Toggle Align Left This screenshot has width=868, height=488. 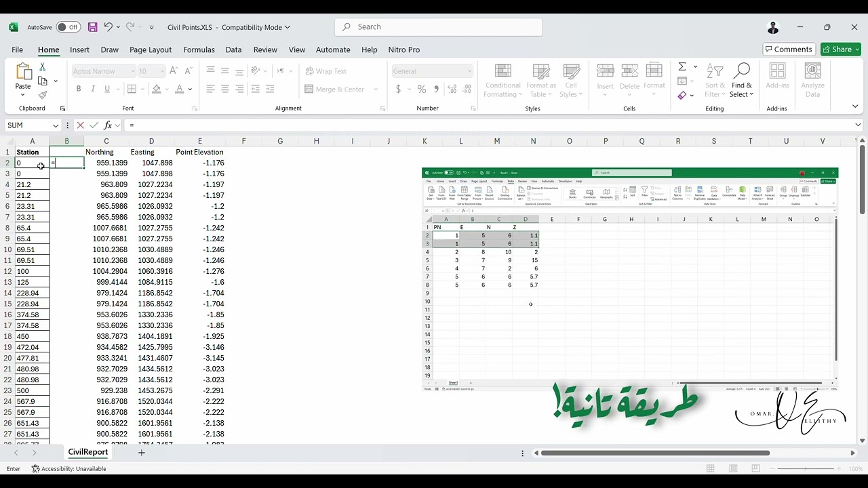[210, 89]
